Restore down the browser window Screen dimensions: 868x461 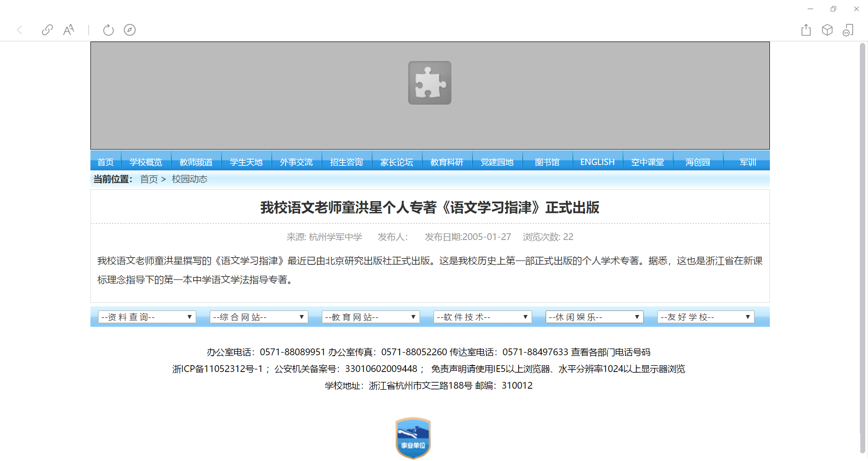(x=833, y=9)
